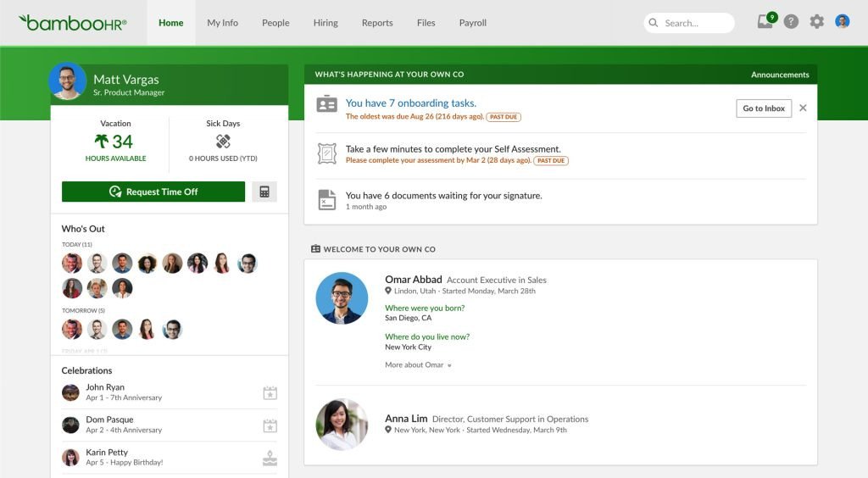
Task: Click the Go to Inbox button
Action: point(764,108)
